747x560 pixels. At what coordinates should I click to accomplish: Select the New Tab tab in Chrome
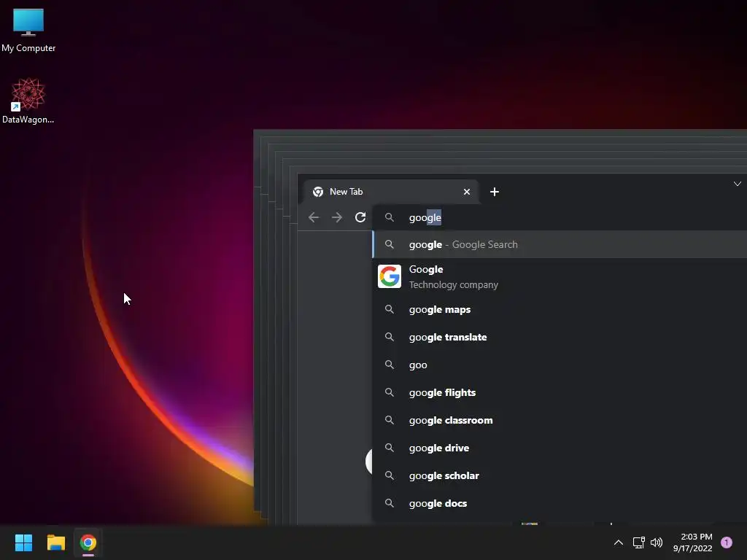tap(391, 192)
